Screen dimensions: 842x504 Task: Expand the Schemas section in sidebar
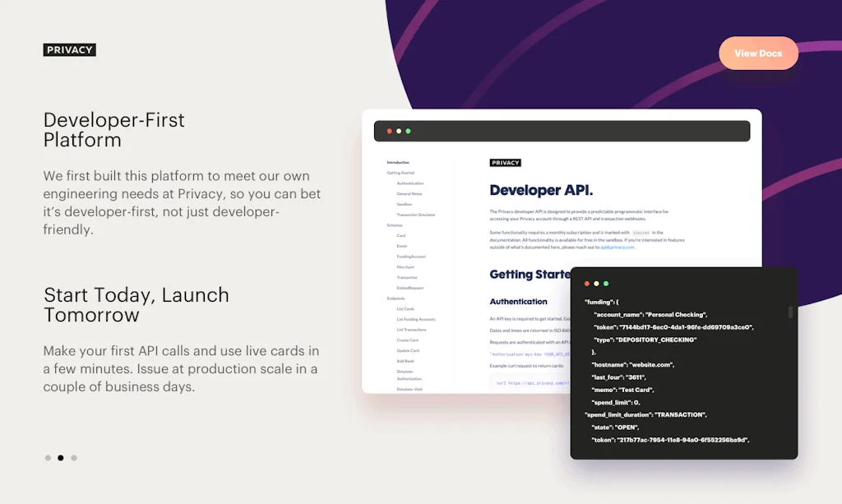(395, 225)
